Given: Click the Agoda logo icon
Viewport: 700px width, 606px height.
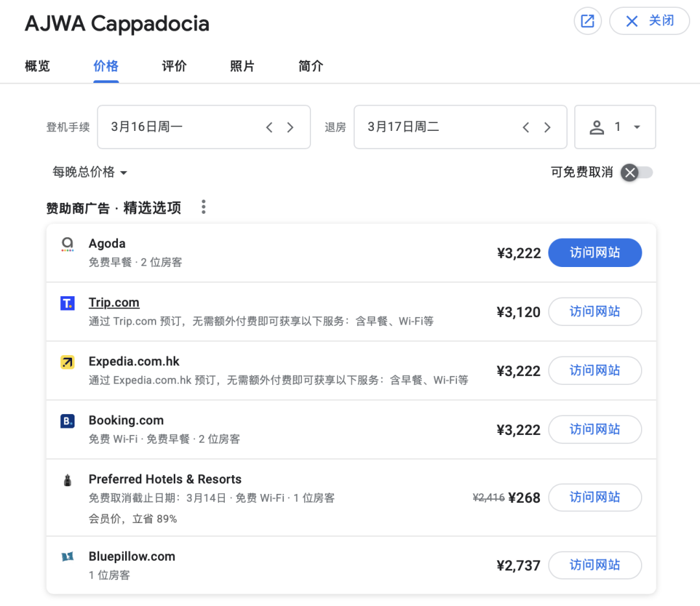Looking at the screenshot, I should coord(67,244).
